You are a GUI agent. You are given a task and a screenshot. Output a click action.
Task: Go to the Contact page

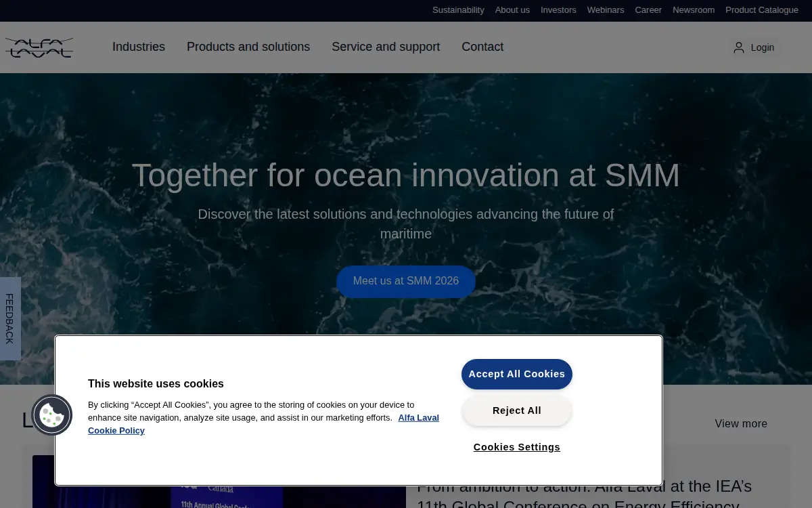coord(482,47)
